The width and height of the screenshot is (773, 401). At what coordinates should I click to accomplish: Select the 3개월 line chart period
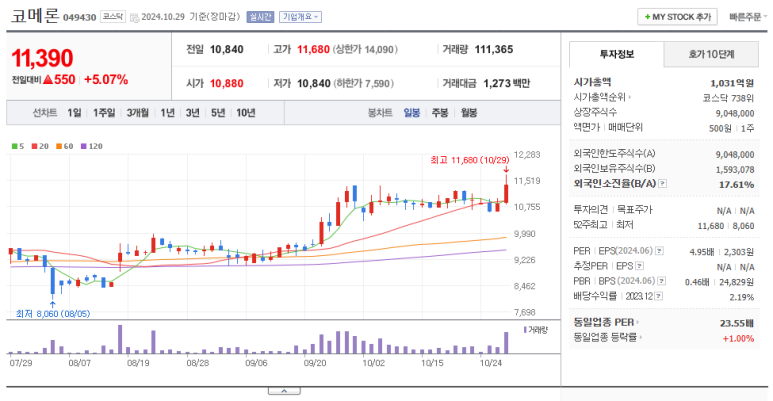coord(138,113)
